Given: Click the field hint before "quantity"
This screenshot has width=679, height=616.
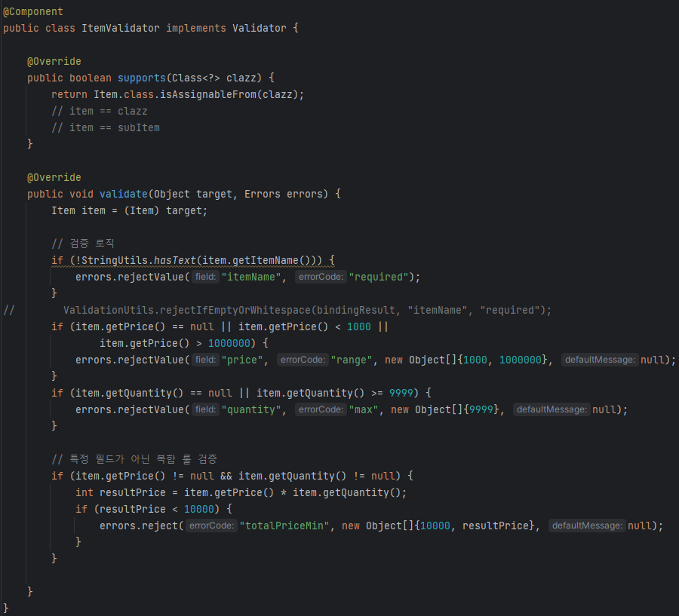Looking at the screenshot, I should [x=205, y=409].
